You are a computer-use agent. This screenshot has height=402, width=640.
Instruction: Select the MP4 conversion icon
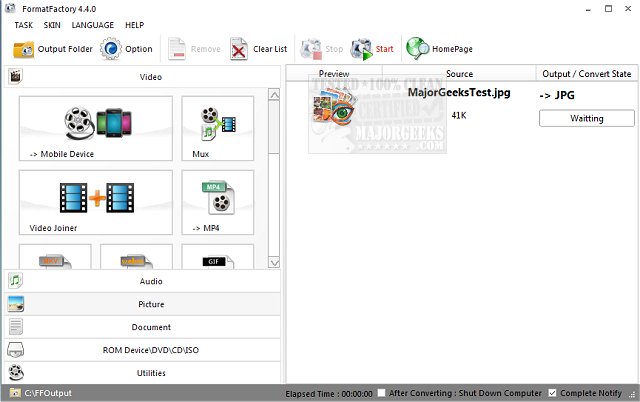(x=217, y=203)
